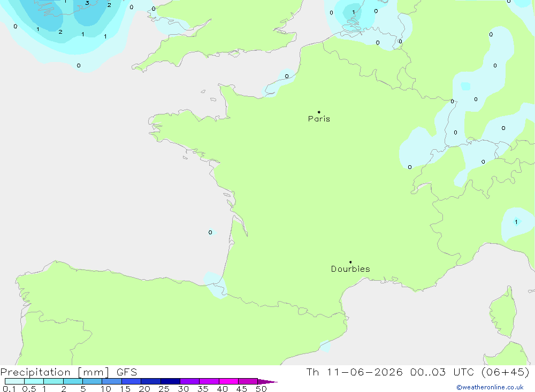Viewport: 535px width, 392px height.
Task: Pick the 1–2 mm legend swatch
Action: 53,381
